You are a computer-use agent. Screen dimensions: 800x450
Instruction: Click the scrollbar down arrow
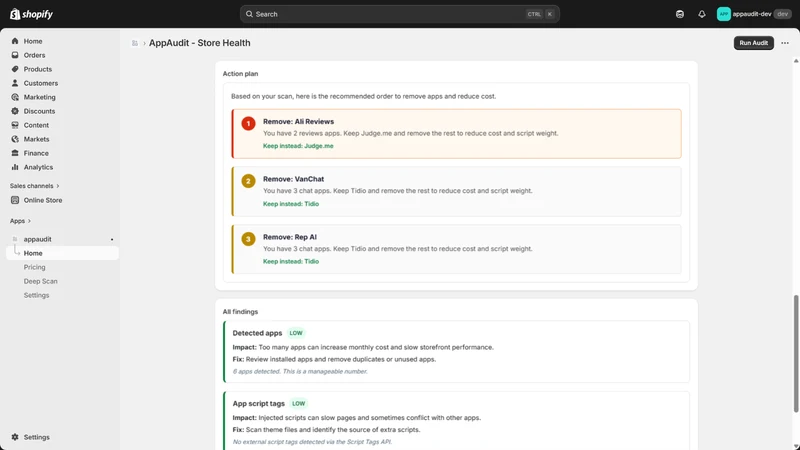(796, 447)
